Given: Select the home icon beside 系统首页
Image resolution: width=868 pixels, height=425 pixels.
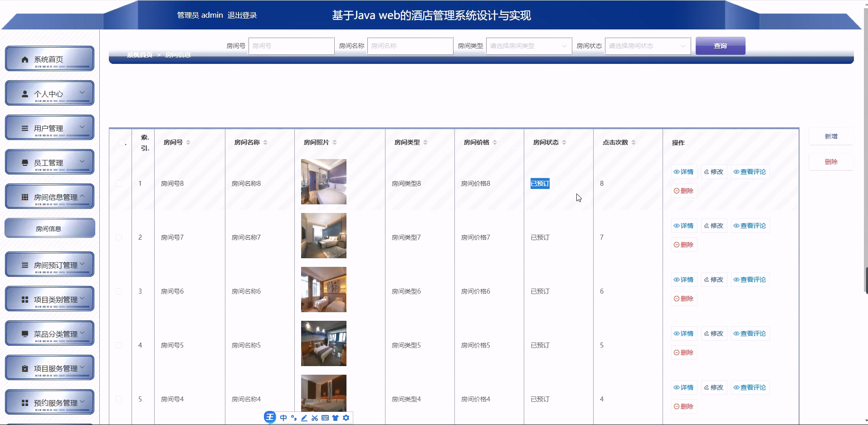Looking at the screenshot, I should [x=25, y=59].
